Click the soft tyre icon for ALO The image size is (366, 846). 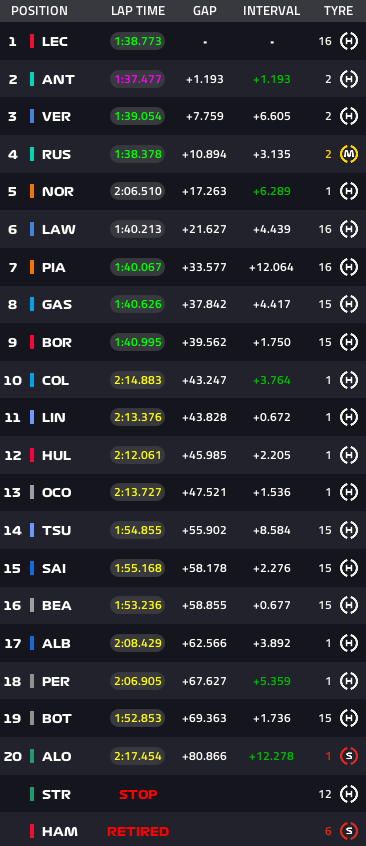tap(349, 756)
